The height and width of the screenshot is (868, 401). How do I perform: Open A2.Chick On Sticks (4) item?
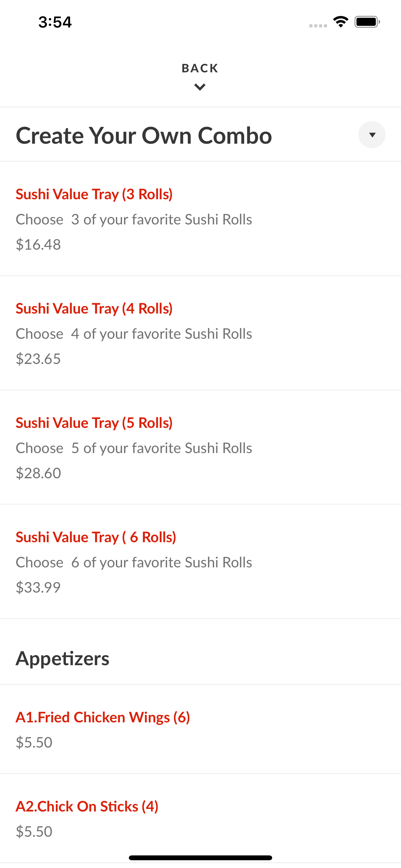pos(200,818)
